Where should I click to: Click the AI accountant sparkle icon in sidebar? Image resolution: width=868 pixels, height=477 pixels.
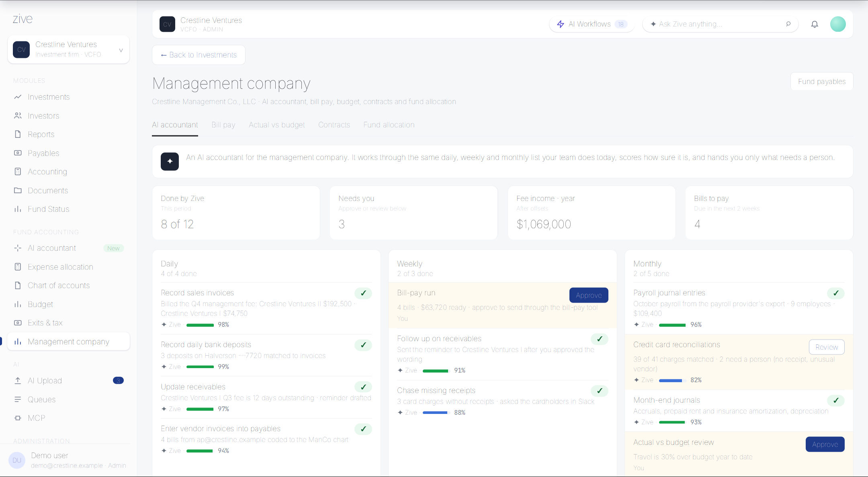(18, 248)
